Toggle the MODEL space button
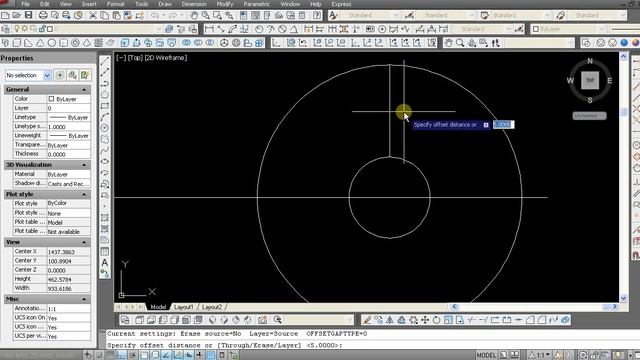 click(x=486, y=355)
